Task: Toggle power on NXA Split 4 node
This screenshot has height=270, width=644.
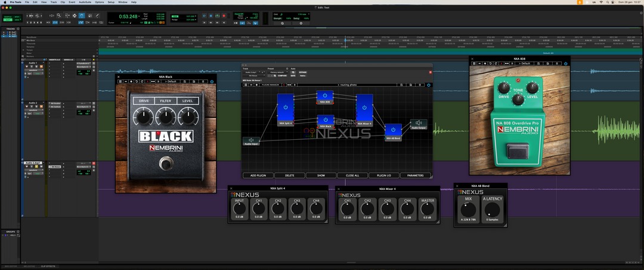Action: (286, 107)
